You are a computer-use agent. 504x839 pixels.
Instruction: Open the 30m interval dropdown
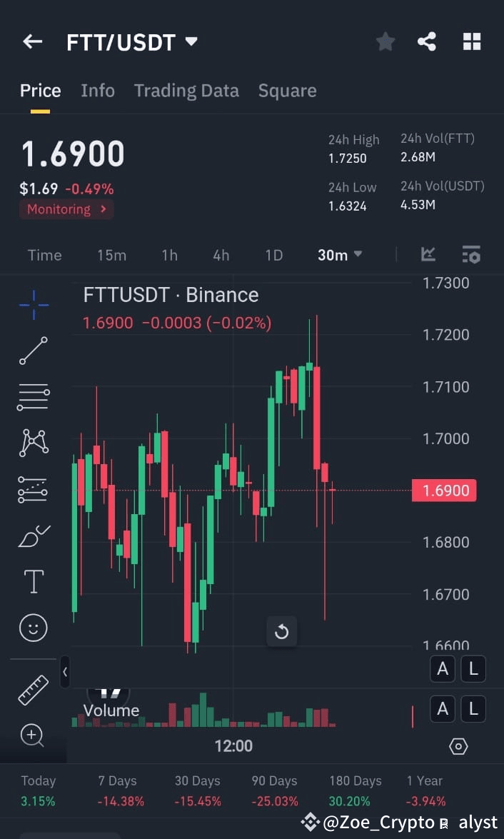click(x=340, y=254)
